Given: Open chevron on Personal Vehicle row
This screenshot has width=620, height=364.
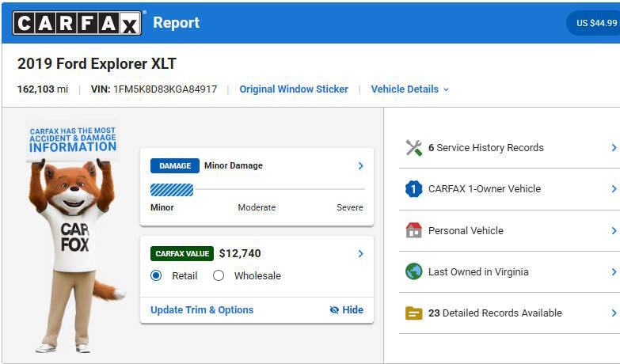Looking at the screenshot, I should click(614, 230).
